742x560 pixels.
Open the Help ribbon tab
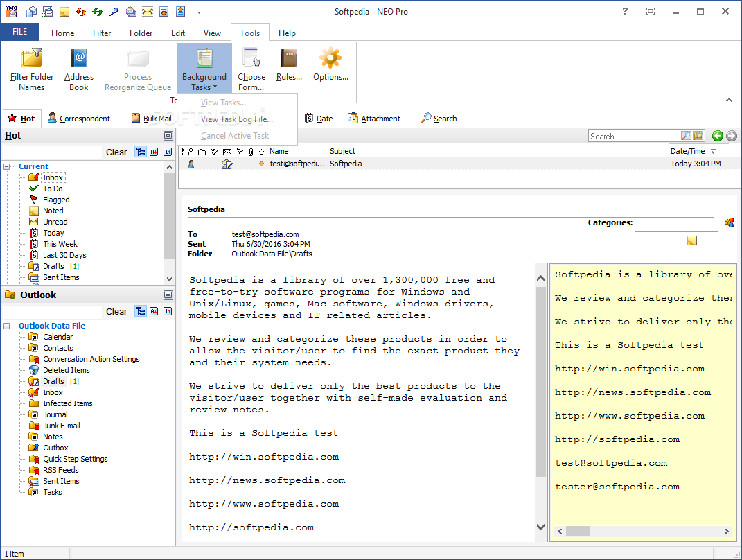tap(287, 33)
